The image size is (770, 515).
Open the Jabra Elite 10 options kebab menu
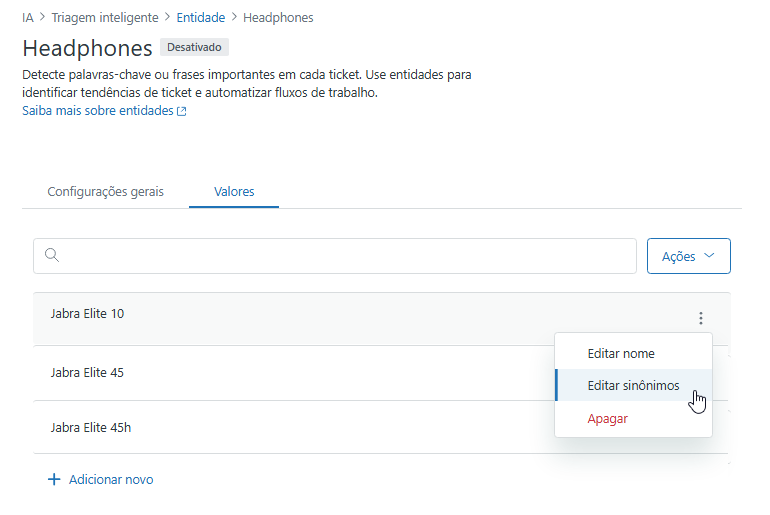tap(701, 318)
